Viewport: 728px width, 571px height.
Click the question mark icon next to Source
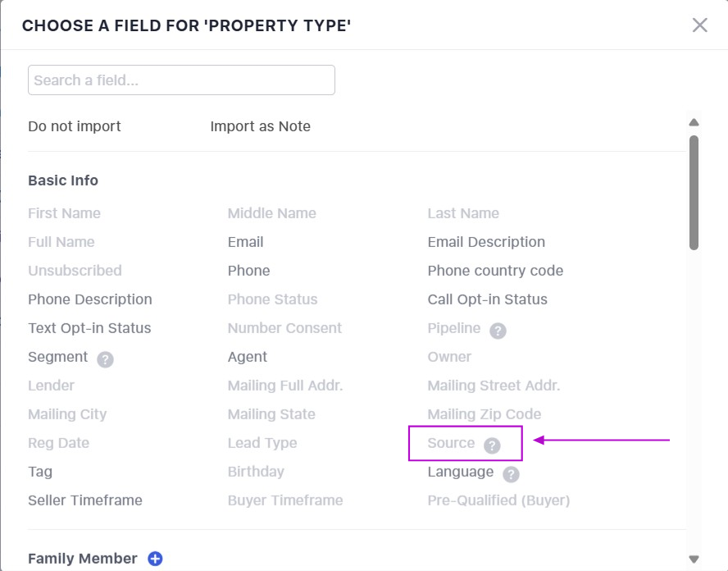pos(492,445)
